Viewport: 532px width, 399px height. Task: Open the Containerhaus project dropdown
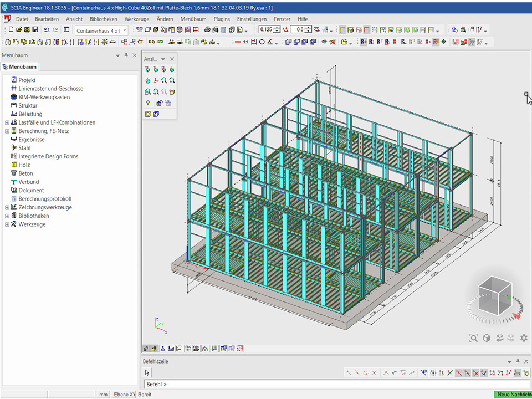125,30
